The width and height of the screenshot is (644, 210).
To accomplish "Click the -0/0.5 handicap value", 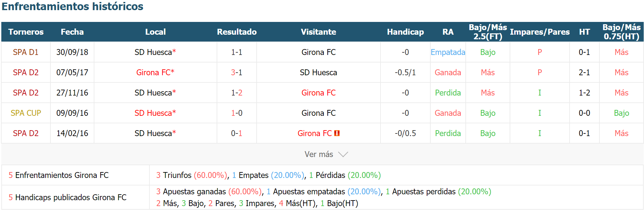I will pos(405,133).
